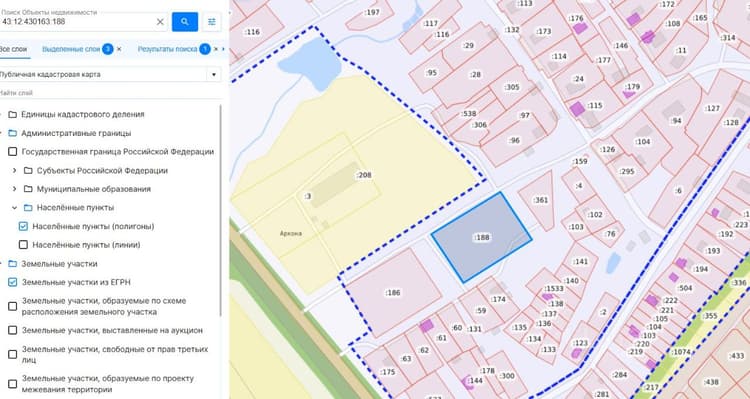Open the "Выделенные слои" tab
The width and height of the screenshot is (750, 399).
(71, 49)
